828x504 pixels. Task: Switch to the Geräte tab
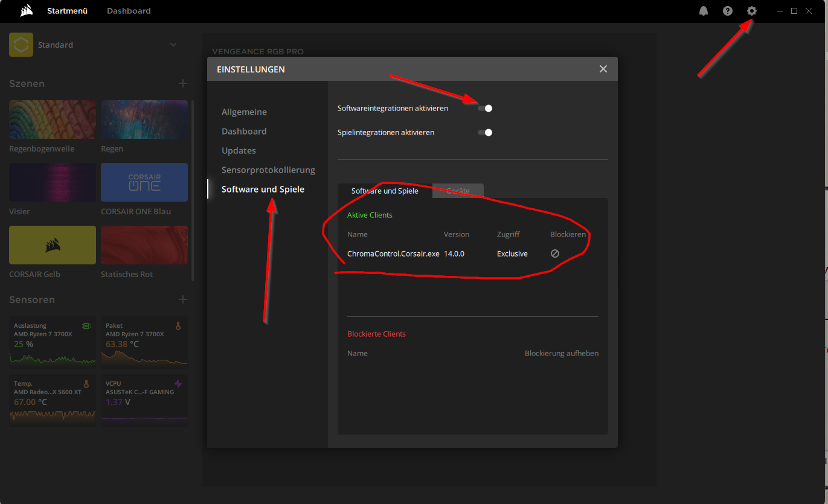coord(458,191)
